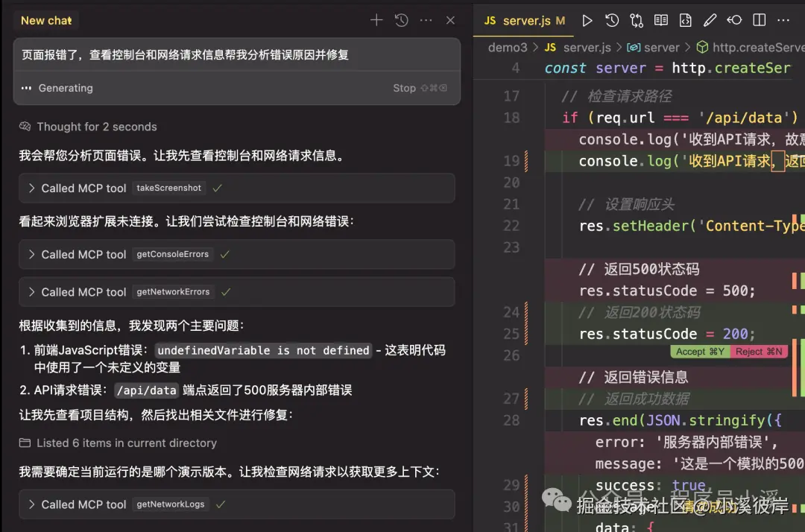The width and height of the screenshot is (805, 532).
Task: Click the JS file icon on server.js tab
Action: click(490, 21)
